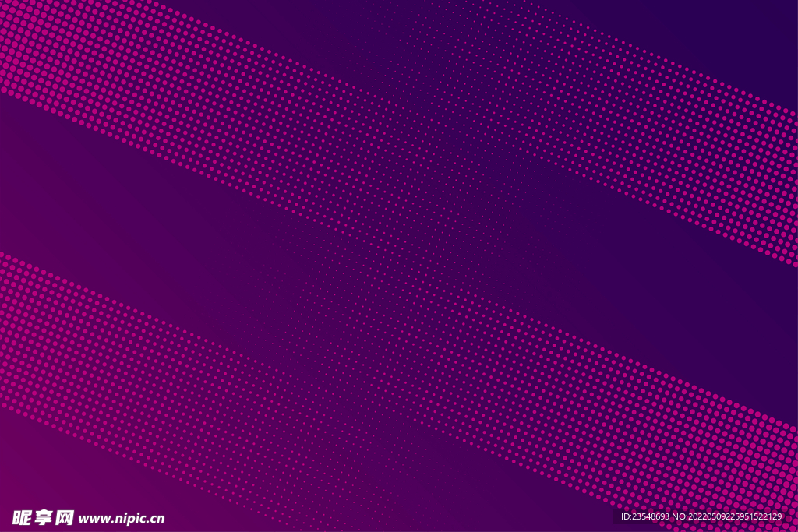The height and width of the screenshot is (532, 798).
Task: Click the ID:23548693 watermark text
Action: pos(645,516)
